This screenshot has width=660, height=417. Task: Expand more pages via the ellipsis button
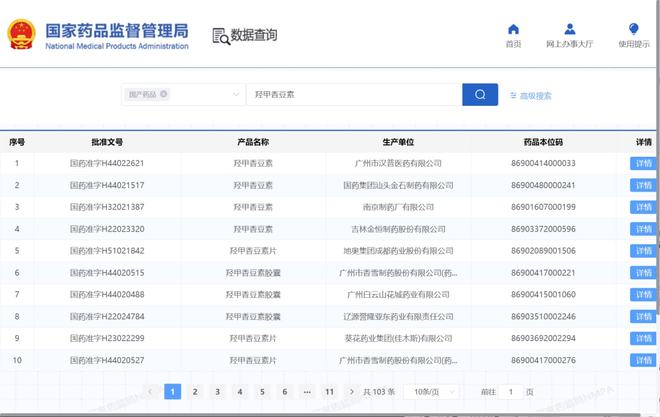point(306,392)
